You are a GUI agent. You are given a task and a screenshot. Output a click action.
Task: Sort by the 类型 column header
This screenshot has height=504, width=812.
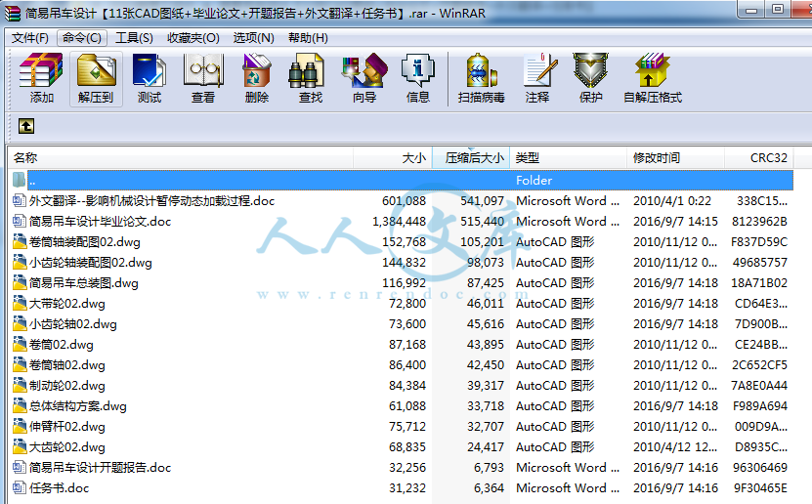click(x=568, y=158)
